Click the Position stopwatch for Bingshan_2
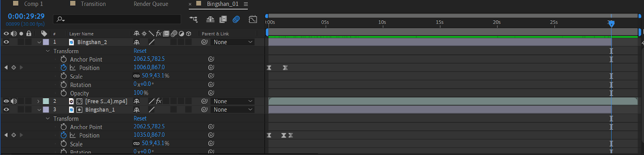This screenshot has height=155, width=644. (64, 68)
